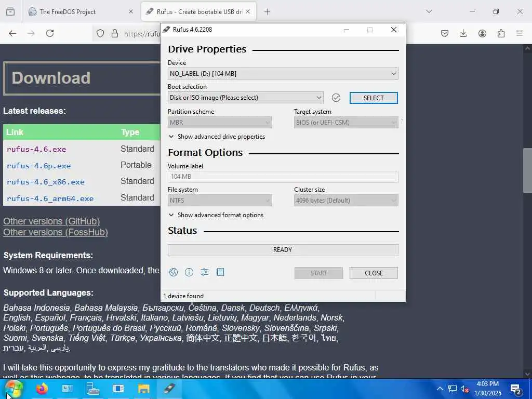Image resolution: width=532 pixels, height=399 pixels.
Task: Open Target system BIOS dropdown
Action: pyautogui.click(x=346, y=123)
